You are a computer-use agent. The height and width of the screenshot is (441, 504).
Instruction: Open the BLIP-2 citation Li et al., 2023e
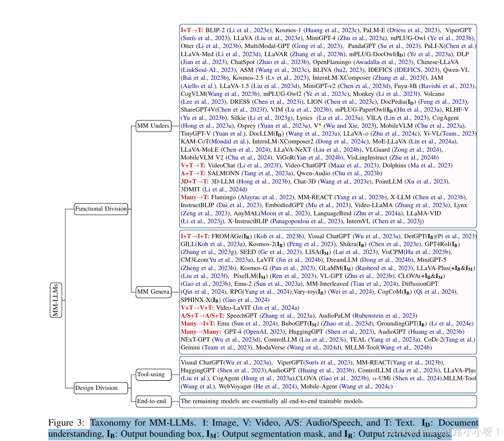tap(249, 30)
